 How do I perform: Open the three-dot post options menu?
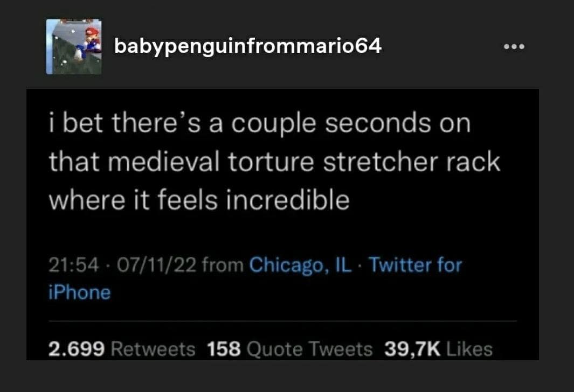coord(514,47)
